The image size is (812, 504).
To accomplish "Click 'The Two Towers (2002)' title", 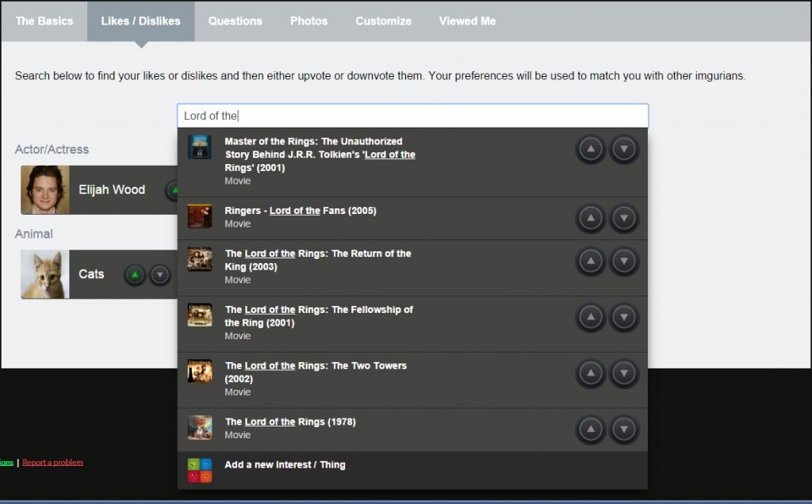I will click(x=316, y=372).
